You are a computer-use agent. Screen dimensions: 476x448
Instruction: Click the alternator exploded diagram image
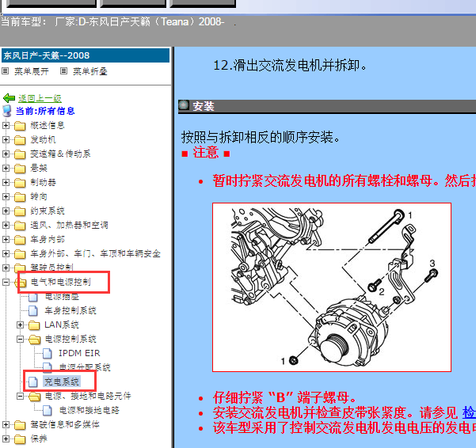click(x=332, y=287)
